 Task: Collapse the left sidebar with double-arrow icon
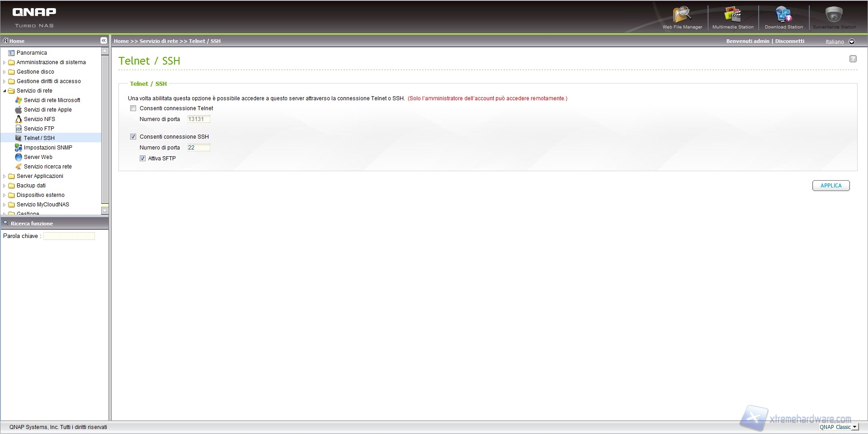click(x=104, y=41)
